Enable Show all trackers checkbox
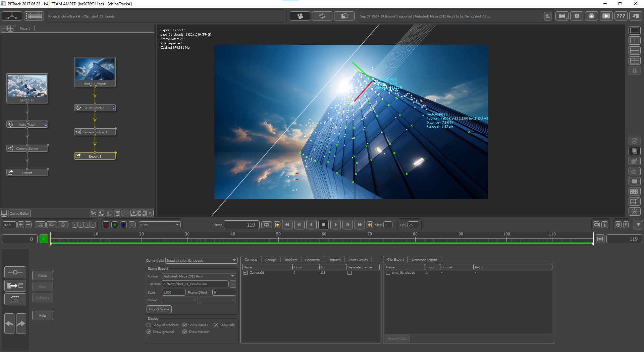644x352 pixels. click(x=149, y=325)
